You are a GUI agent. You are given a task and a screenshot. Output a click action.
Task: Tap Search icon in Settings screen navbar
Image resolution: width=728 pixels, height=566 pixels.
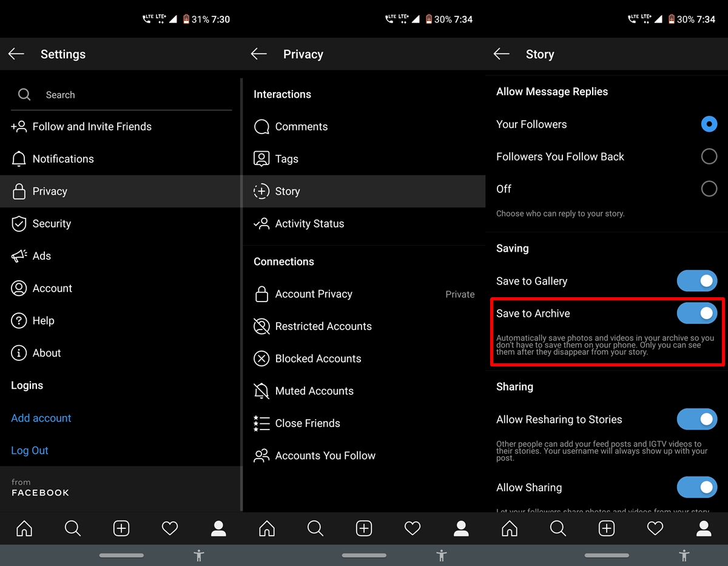(73, 528)
